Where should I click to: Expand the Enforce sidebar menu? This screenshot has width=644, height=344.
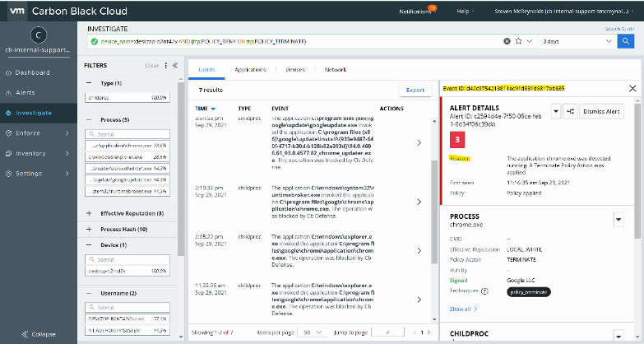point(38,133)
